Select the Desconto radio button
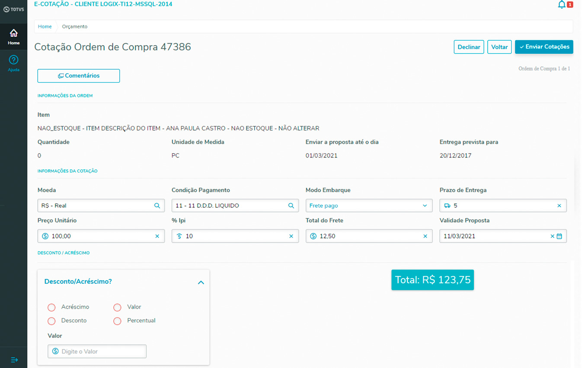 tap(51, 321)
